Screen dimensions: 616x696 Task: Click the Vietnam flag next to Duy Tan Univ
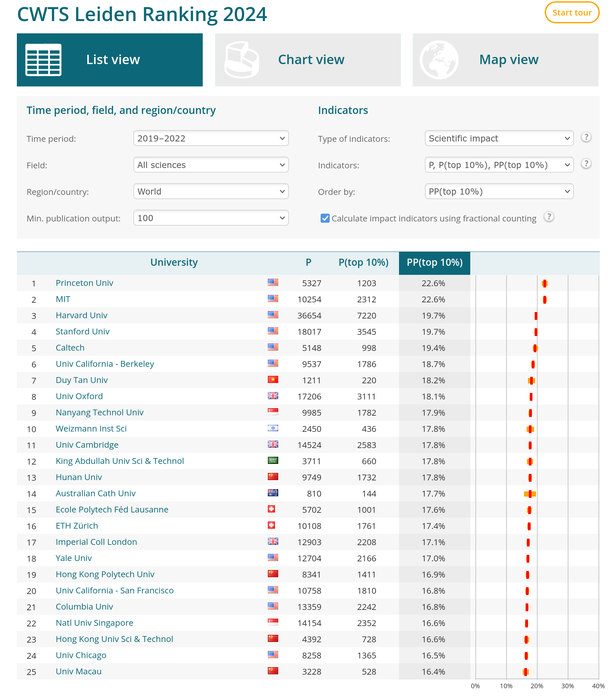point(273,380)
